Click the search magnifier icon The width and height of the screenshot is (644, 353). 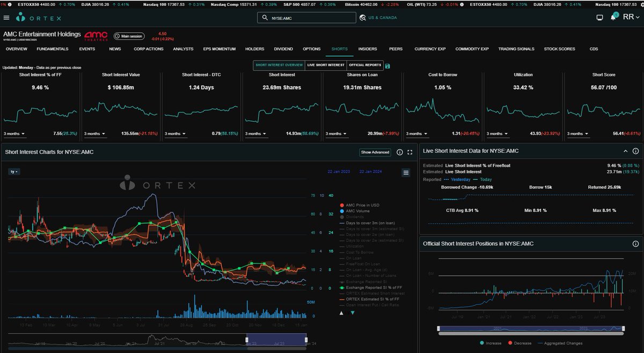click(x=265, y=18)
